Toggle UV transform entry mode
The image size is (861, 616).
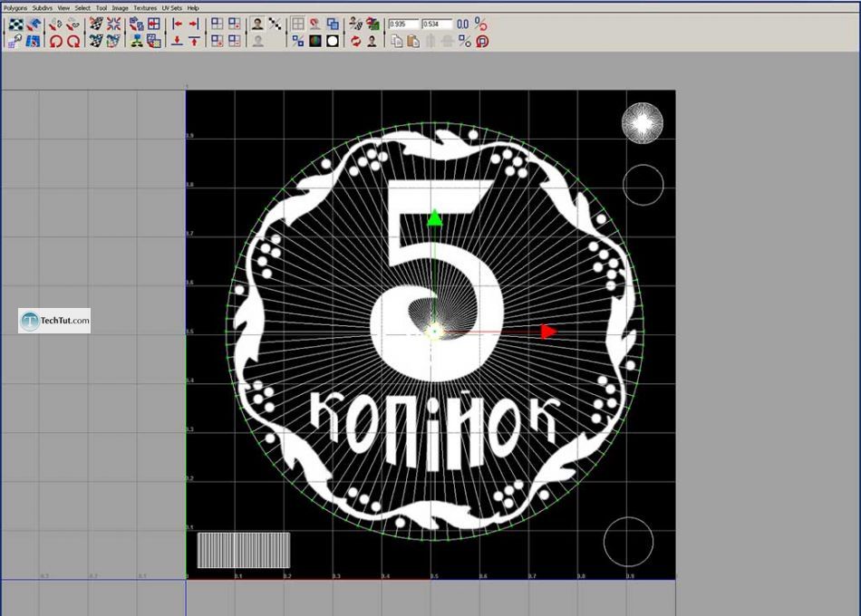point(480,24)
